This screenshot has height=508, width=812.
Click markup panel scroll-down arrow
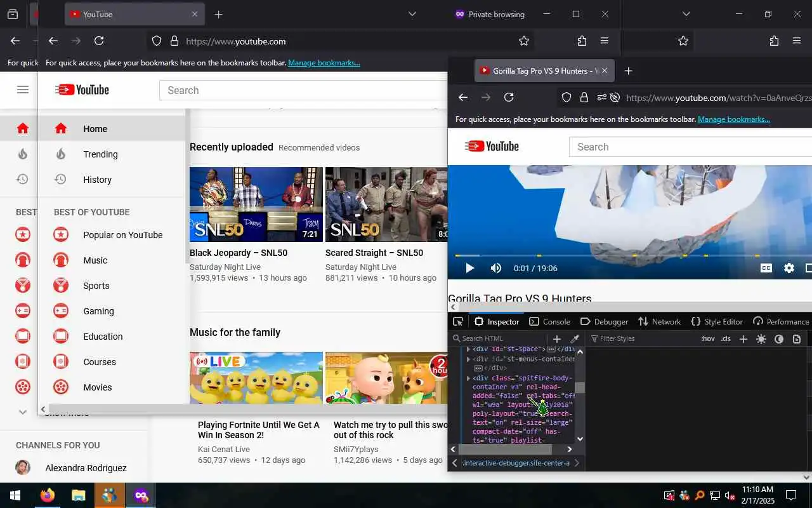[580, 439]
